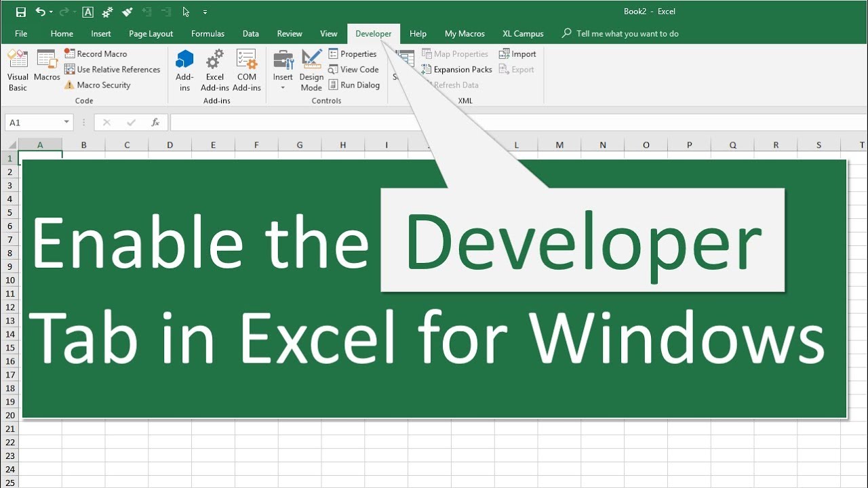Start Record Macro
Image resolution: width=868 pixels, height=488 pixels.
coord(96,54)
